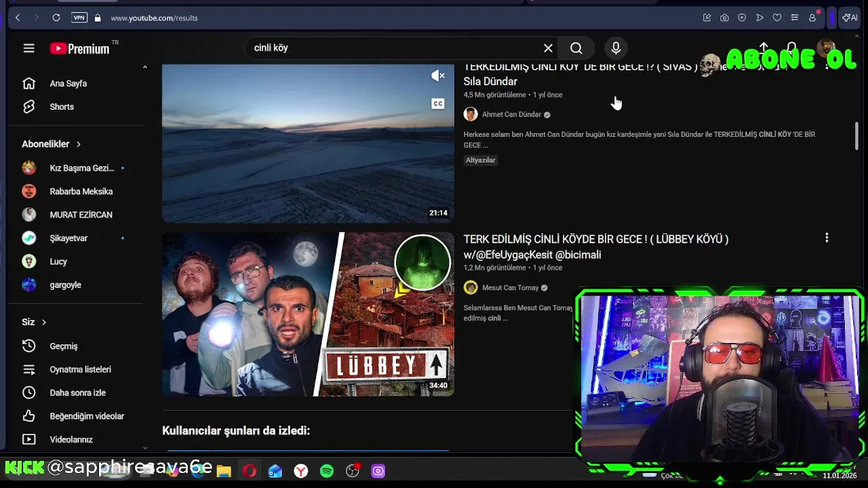Open more options for LÜBBEY KÖYÜ video

click(x=827, y=238)
